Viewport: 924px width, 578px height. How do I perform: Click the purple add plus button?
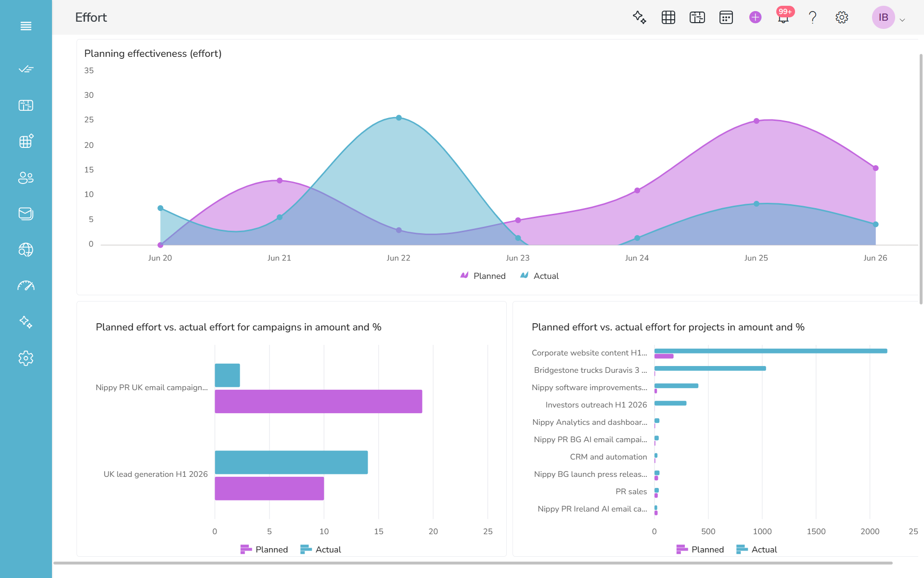pos(756,17)
